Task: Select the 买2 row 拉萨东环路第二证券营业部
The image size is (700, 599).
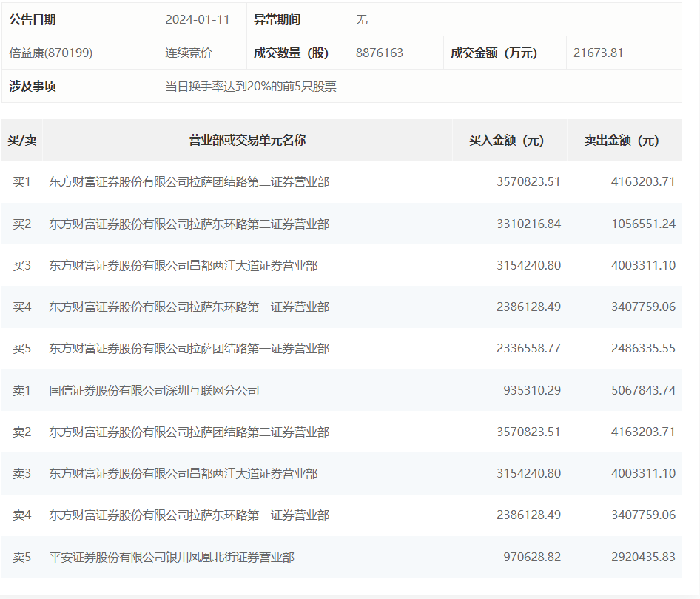Action: tap(189, 224)
